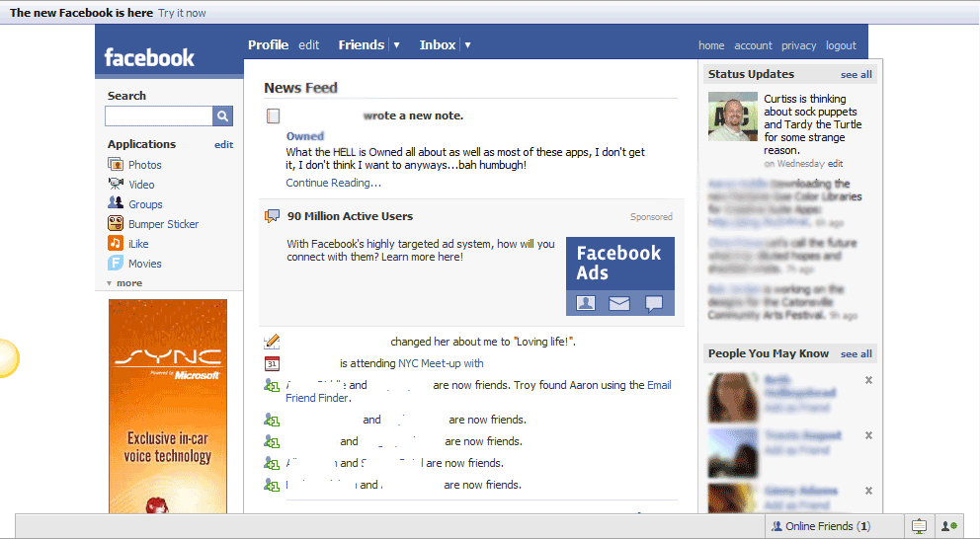
Task: Open the Bumper Sticker icon
Action: 116,223
